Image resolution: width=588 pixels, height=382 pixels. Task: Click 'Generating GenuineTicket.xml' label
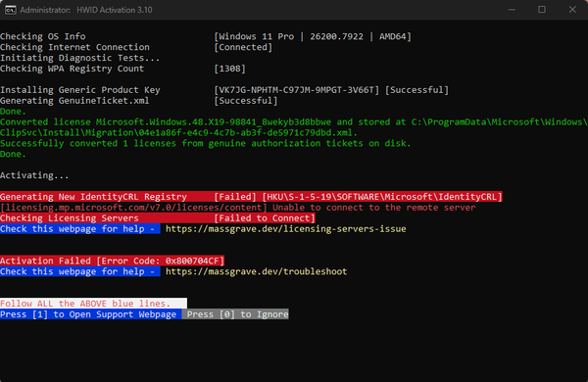coord(74,101)
